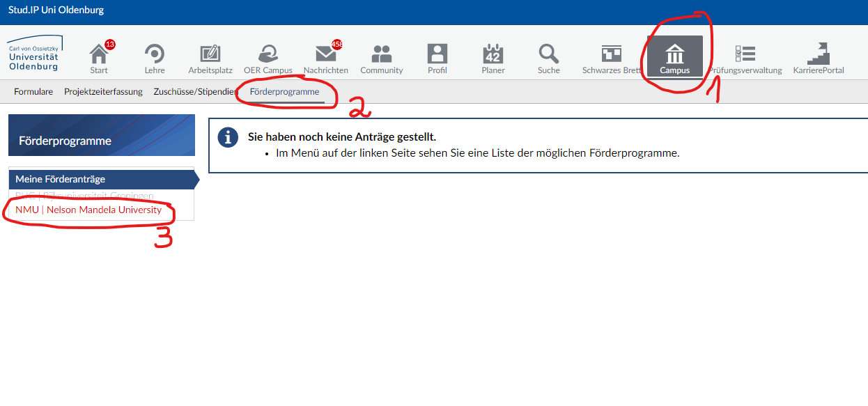Open Nachrichten envelope icon
This screenshot has height=406, width=868.
325,55
